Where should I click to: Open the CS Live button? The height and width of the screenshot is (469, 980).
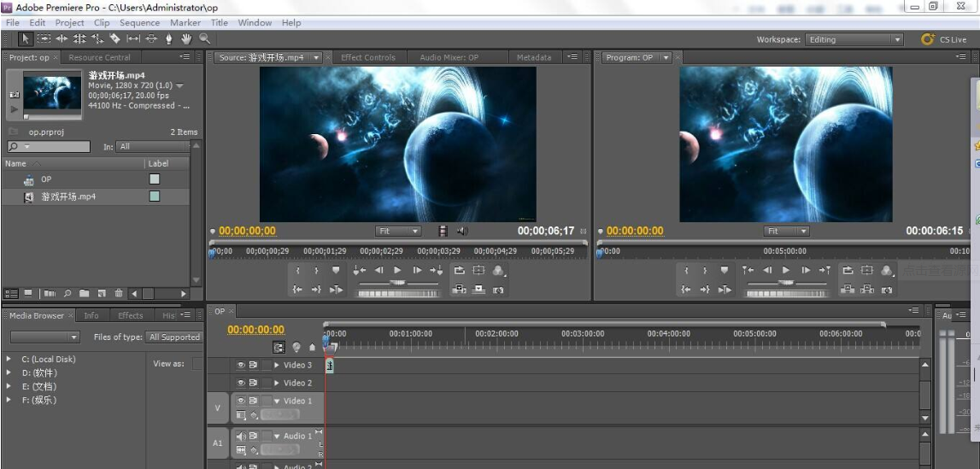click(x=944, y=39)
